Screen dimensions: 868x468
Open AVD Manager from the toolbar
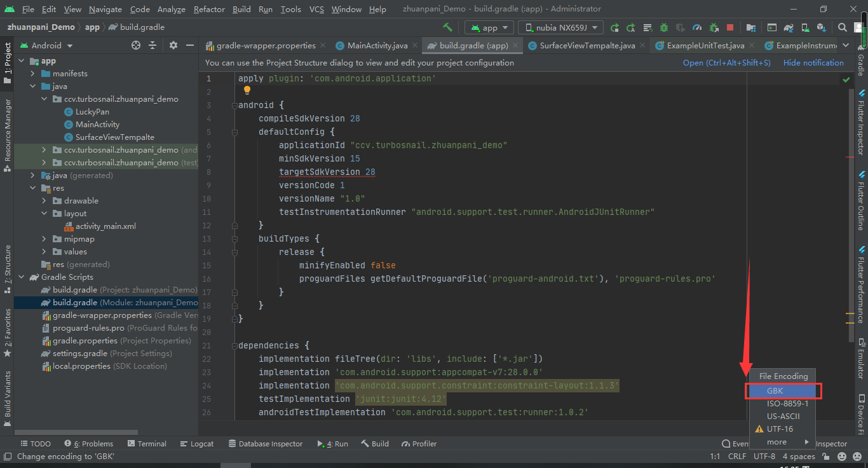coord(771,28)
